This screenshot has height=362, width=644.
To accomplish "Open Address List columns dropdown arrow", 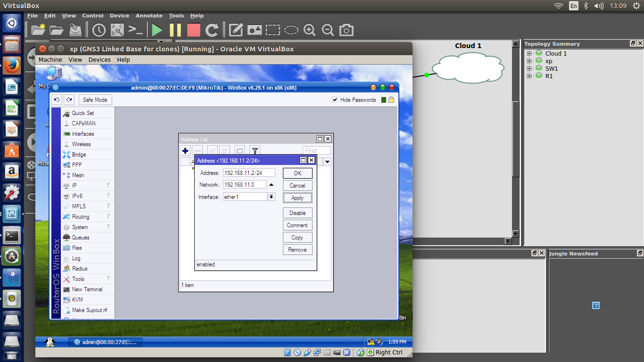I will click(x=327, y=162).
